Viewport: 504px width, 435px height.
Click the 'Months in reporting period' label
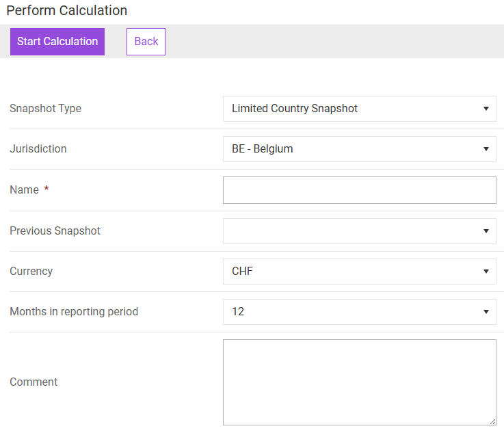coord(74,312)
